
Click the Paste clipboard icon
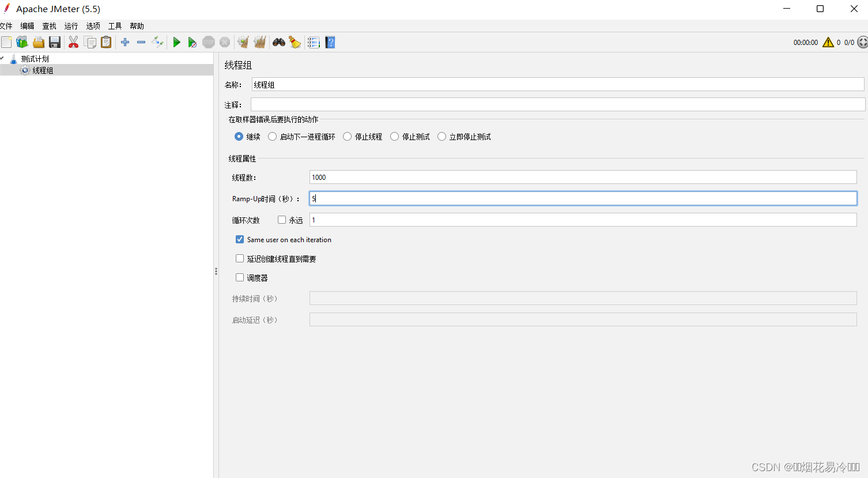point(106,42)
